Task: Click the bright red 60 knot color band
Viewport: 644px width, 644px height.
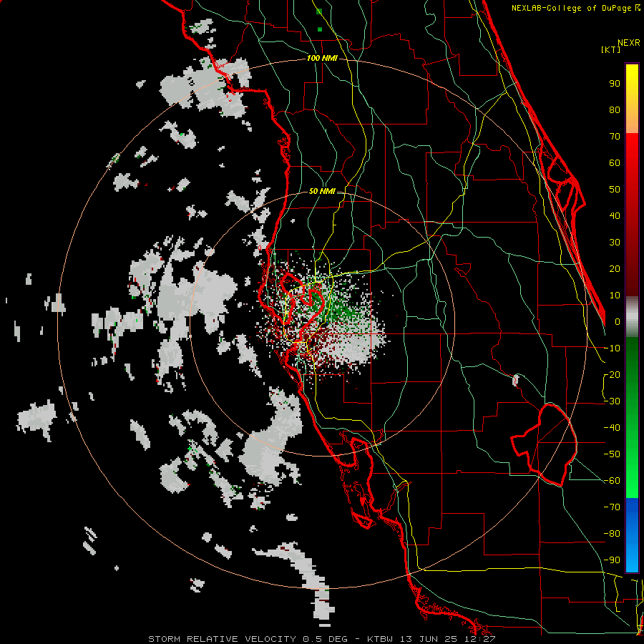Action: [632, 162]
